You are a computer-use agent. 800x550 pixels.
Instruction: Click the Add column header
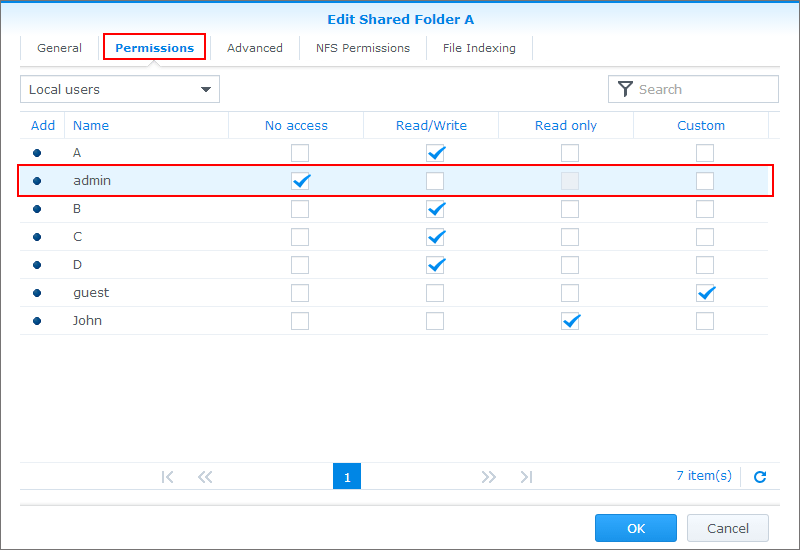coord(43,126)
